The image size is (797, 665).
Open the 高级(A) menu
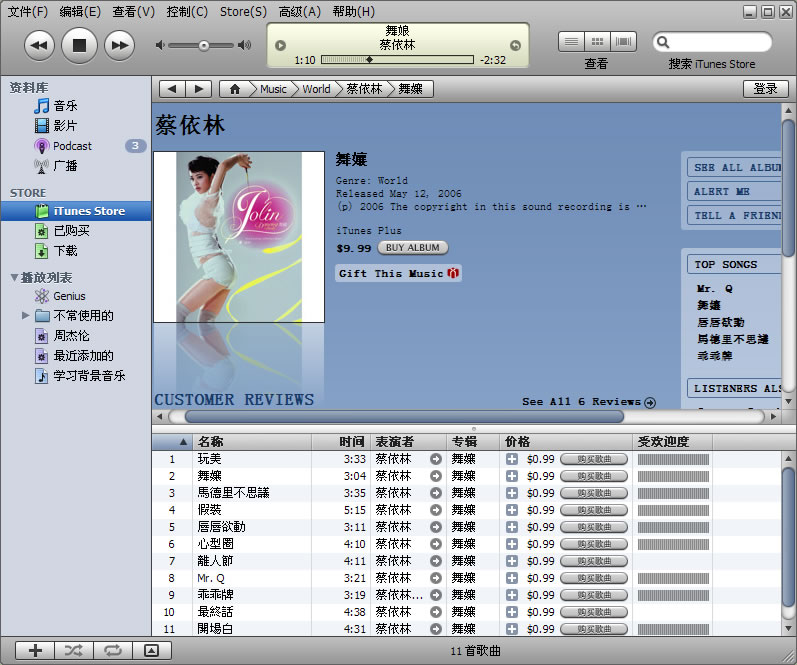tap(299, 11)
